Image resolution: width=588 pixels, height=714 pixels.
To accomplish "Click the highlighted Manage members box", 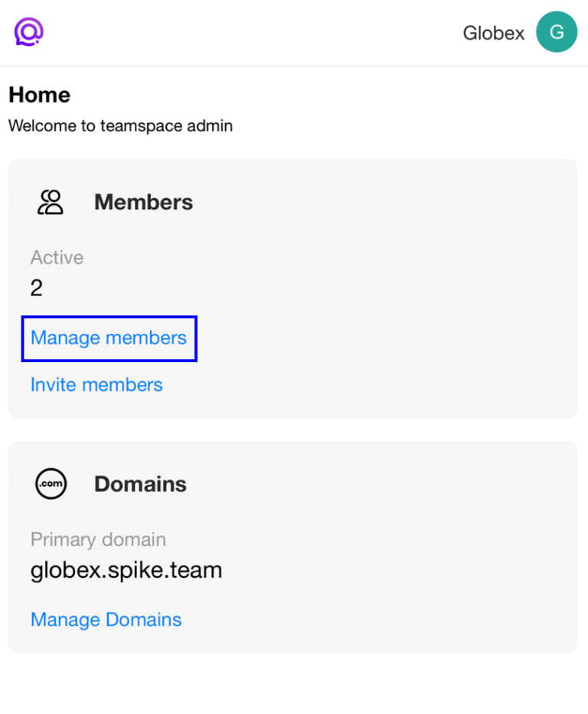I will (x=108, y=338).
